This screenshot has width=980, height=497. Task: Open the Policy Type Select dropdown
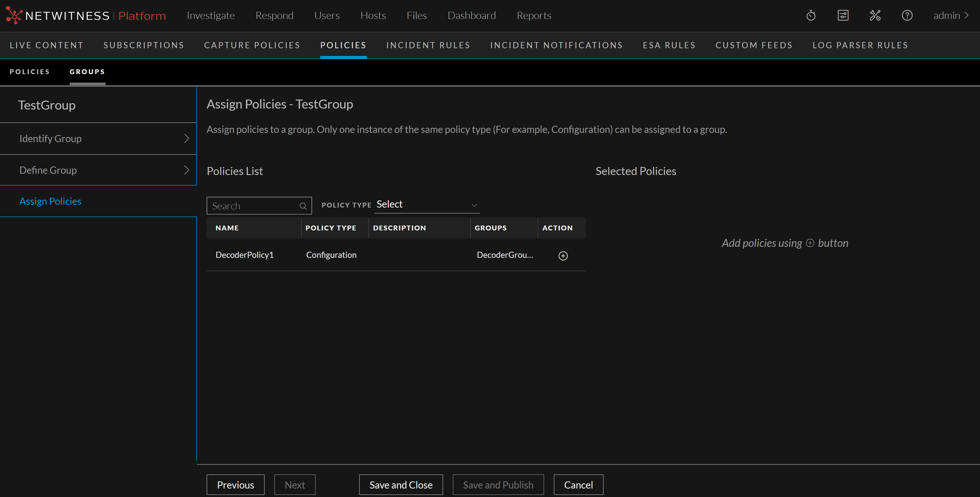(x=426, y=205)
